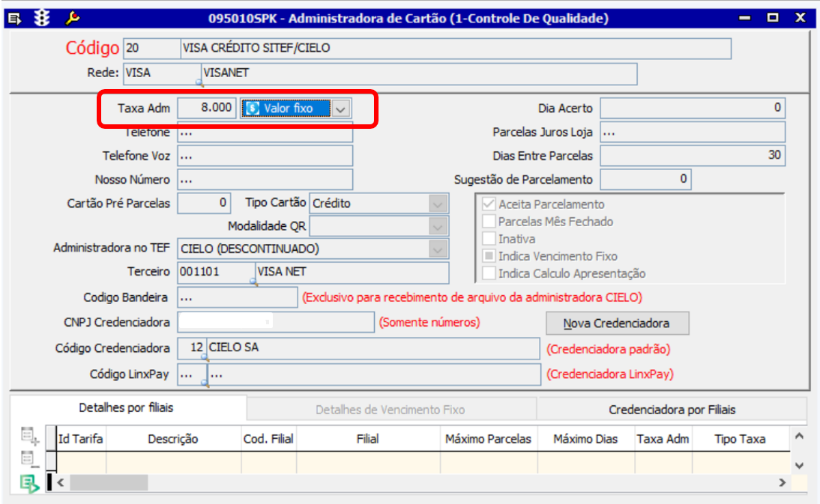Image resolution: width=820 pixels, height=504 pixels.
Task: Open the Modalidade QR dropdown
Action: click(438, 227)
